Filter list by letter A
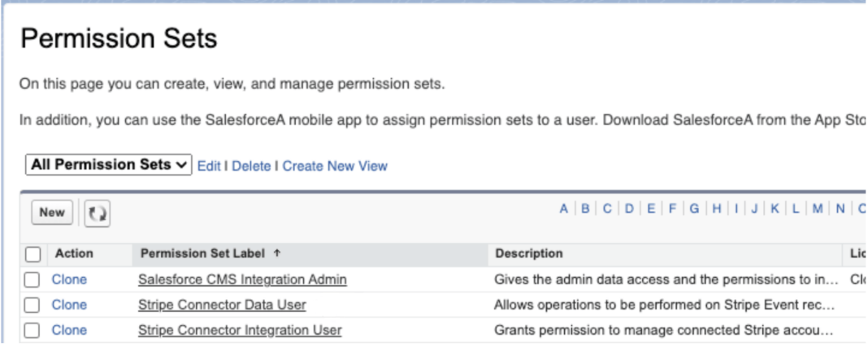868x347 pixels. tap(563, 210)
